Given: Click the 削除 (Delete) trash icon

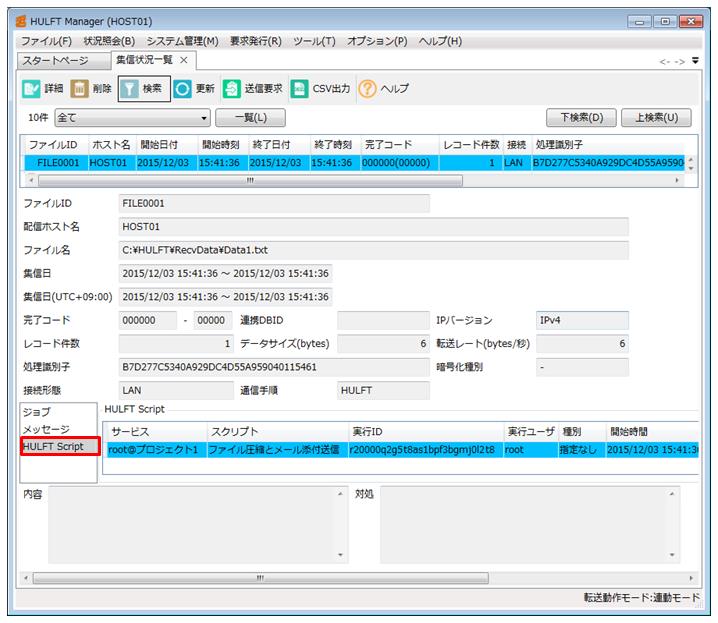Looking at the screenshot, I should pyautogui.click(x=80, y=89).
